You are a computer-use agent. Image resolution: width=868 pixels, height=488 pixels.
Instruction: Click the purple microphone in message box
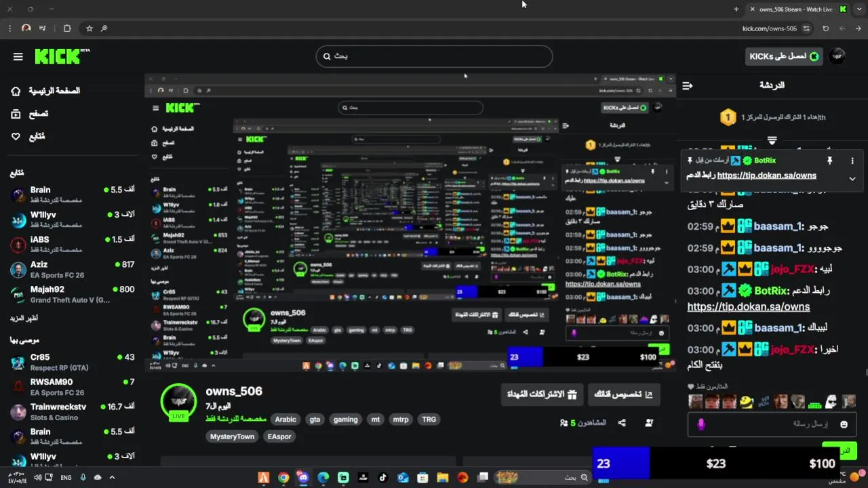701,424
